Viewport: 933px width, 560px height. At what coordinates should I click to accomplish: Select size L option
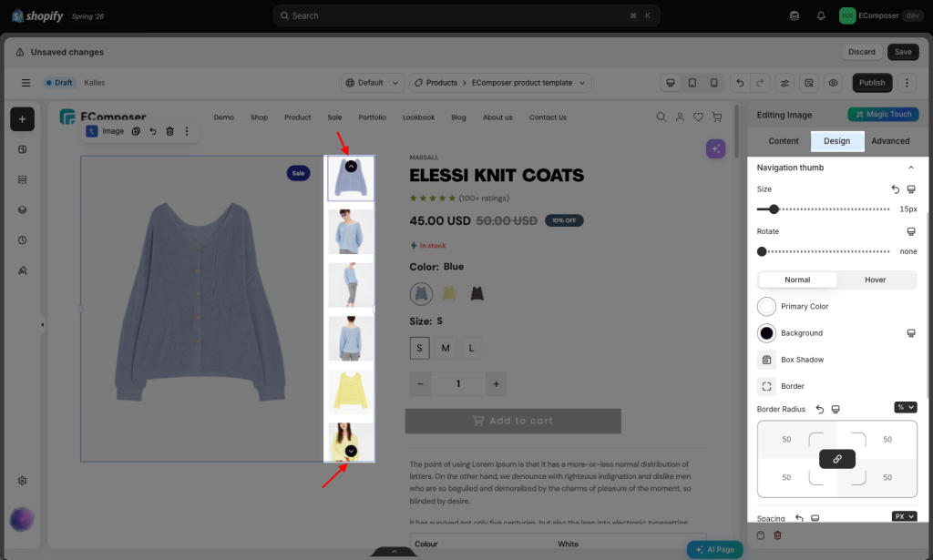[471, 348]
